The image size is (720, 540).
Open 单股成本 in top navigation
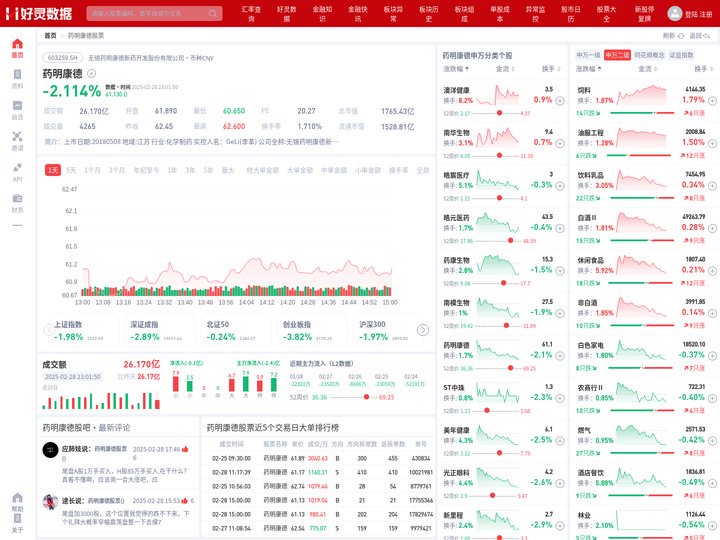pos(500,13)
